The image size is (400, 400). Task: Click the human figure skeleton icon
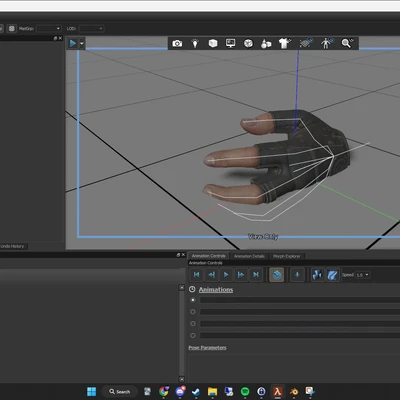pyautogui.click(x=326, y=43)
